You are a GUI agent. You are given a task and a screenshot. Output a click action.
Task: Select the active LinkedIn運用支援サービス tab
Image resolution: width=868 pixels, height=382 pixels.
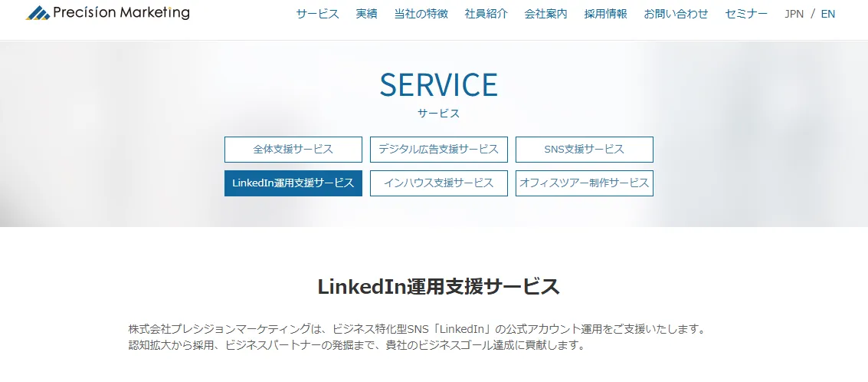[293, 183]
